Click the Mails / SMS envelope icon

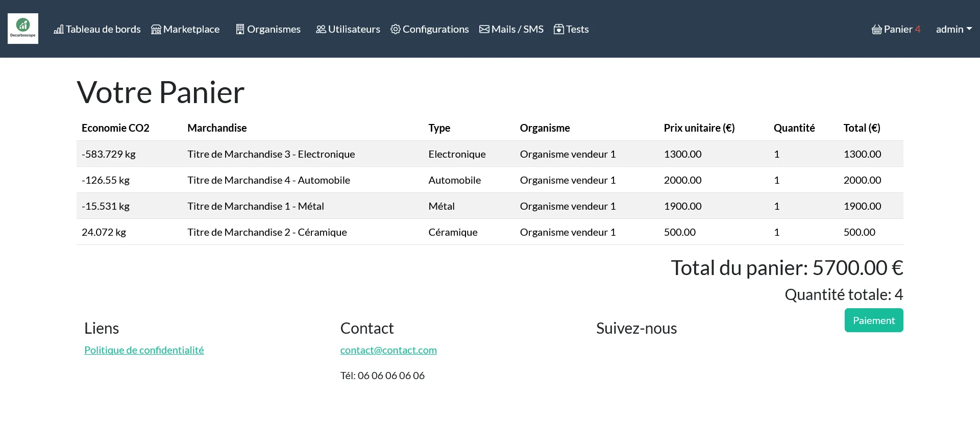pos(484,30)
